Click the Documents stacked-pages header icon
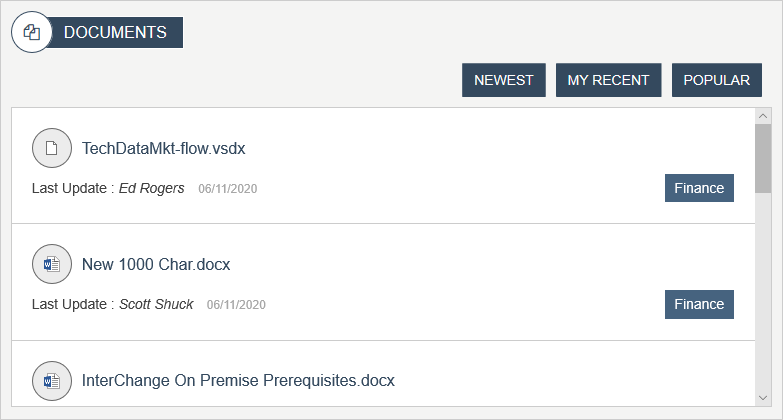783x420 pixels. point(31,33)
